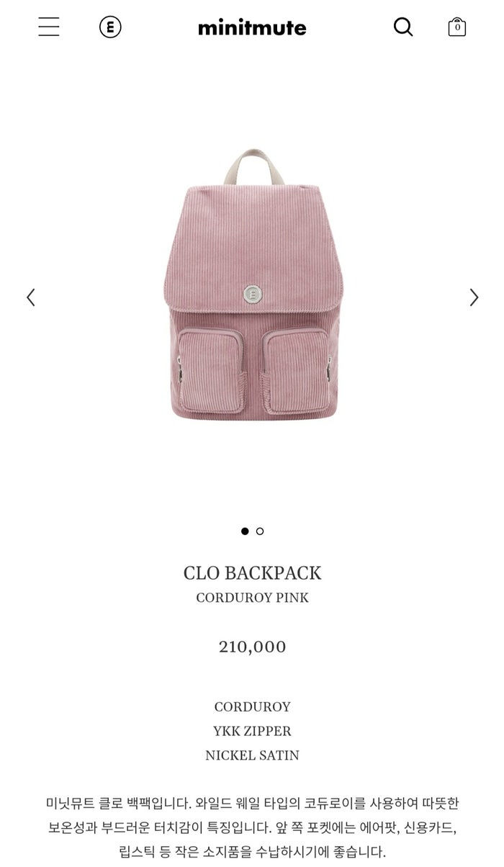
Task: Tap the circled E brand icon
Action: tap(110, 27)
